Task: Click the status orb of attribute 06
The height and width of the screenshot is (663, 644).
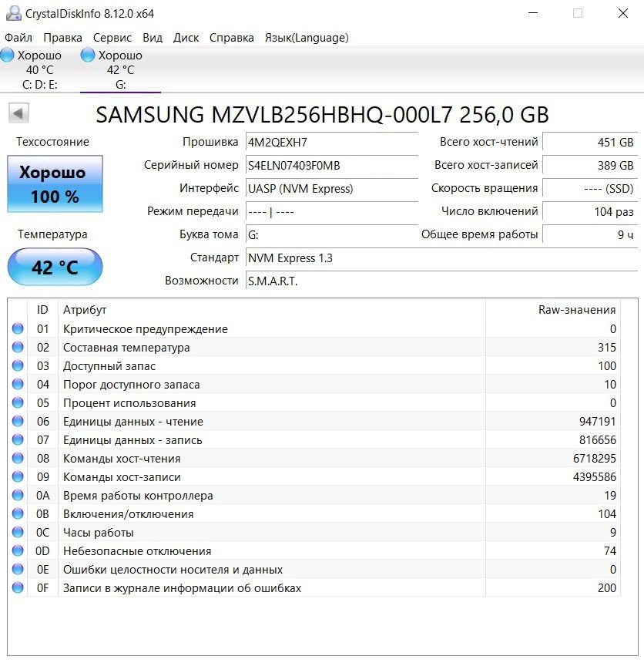Action: coord(18,421)
